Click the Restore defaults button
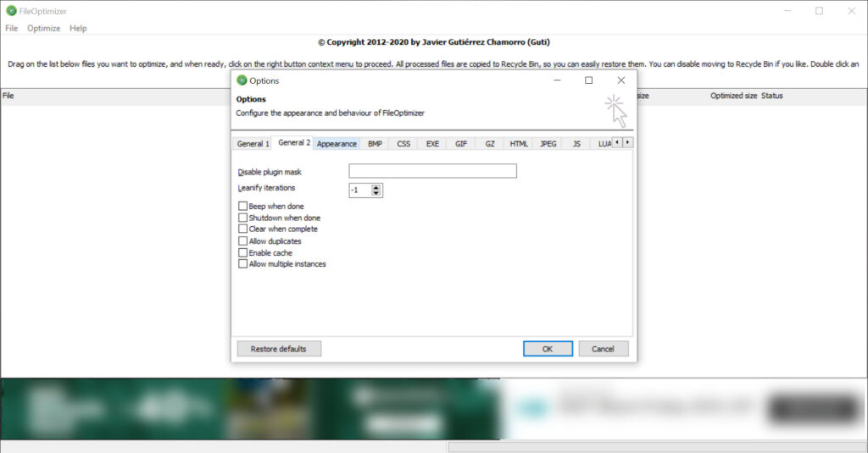868x453 pixels. pyautogui.click(x=279, y=349)
